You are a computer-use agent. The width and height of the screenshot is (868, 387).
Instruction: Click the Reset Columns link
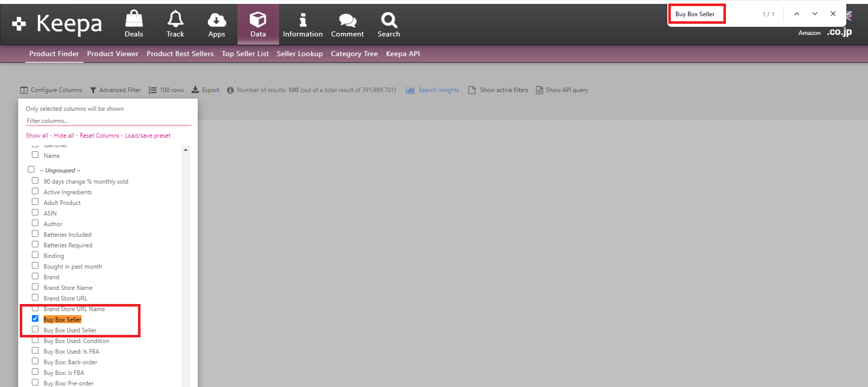pyautogui.click(x=100, y=136)
